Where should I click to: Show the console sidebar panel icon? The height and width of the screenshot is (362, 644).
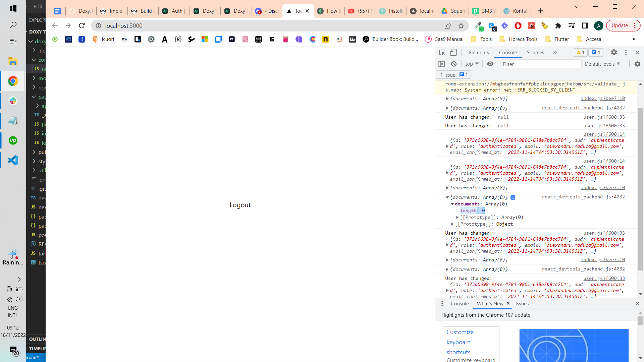[442, 64]
